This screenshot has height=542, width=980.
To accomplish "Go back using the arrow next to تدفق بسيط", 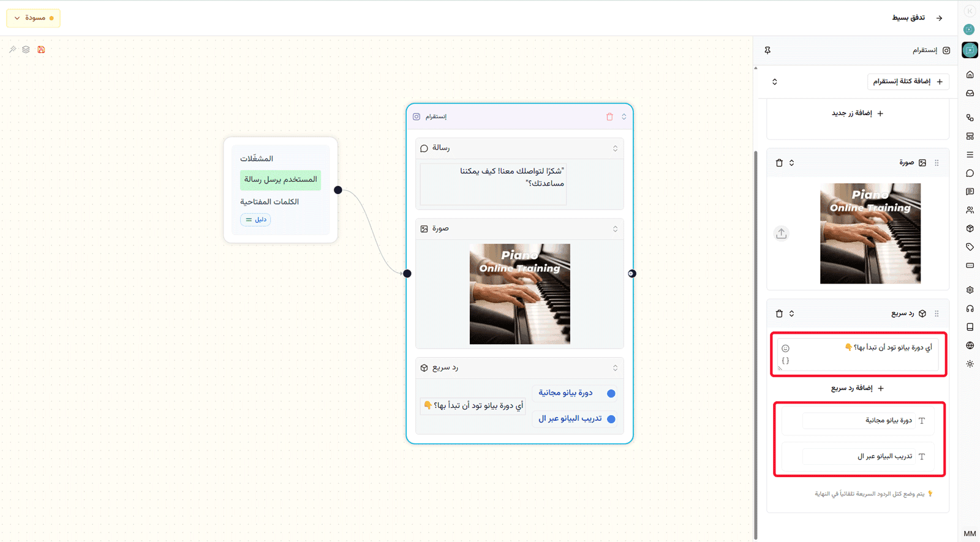I will [939, 18].
